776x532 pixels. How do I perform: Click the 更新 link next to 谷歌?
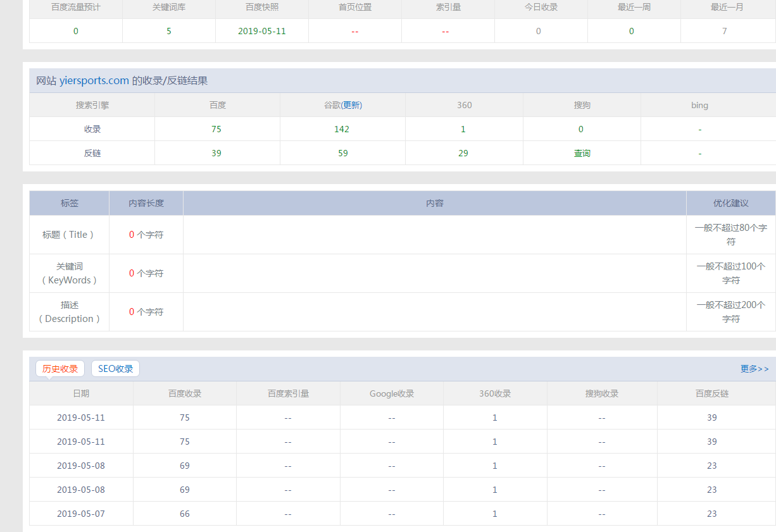353,105
